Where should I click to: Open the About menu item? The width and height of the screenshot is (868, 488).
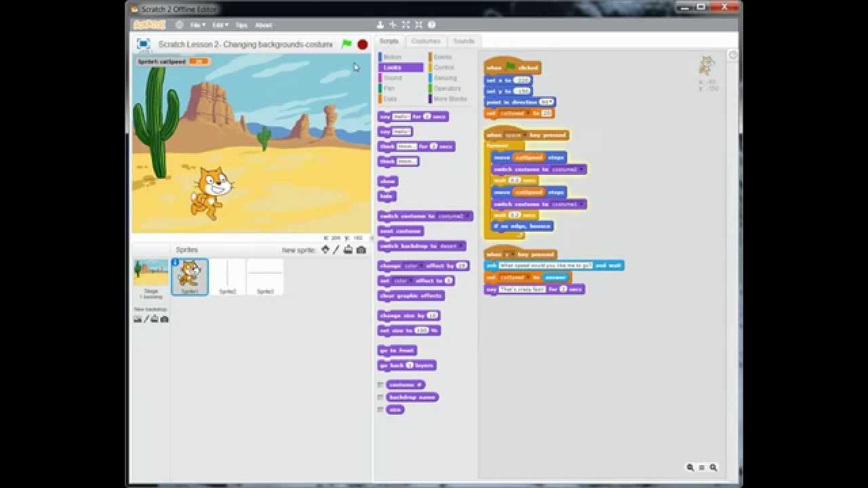[263, 25]
